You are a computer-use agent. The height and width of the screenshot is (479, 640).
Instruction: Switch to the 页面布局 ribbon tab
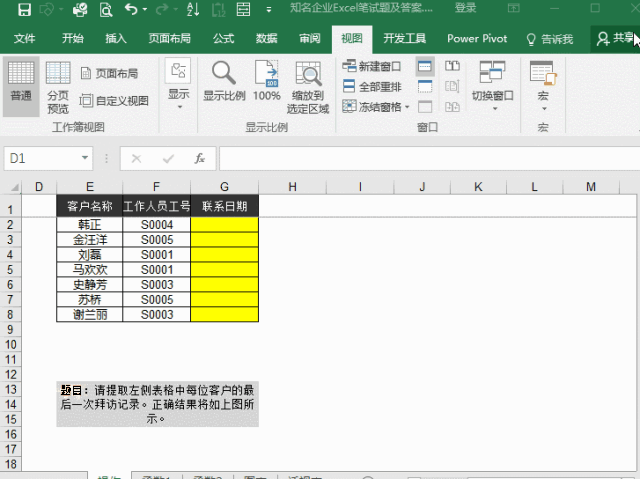(x=169, y=39)
